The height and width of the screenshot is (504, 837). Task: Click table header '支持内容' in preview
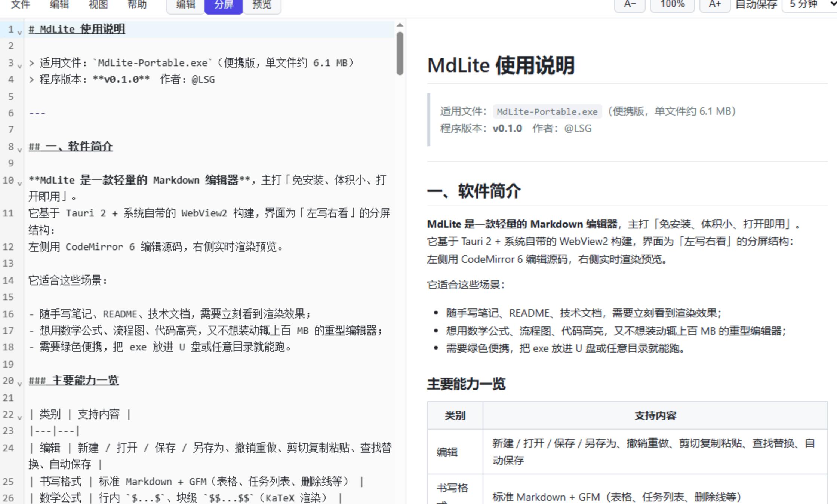(x=655, y=415)
